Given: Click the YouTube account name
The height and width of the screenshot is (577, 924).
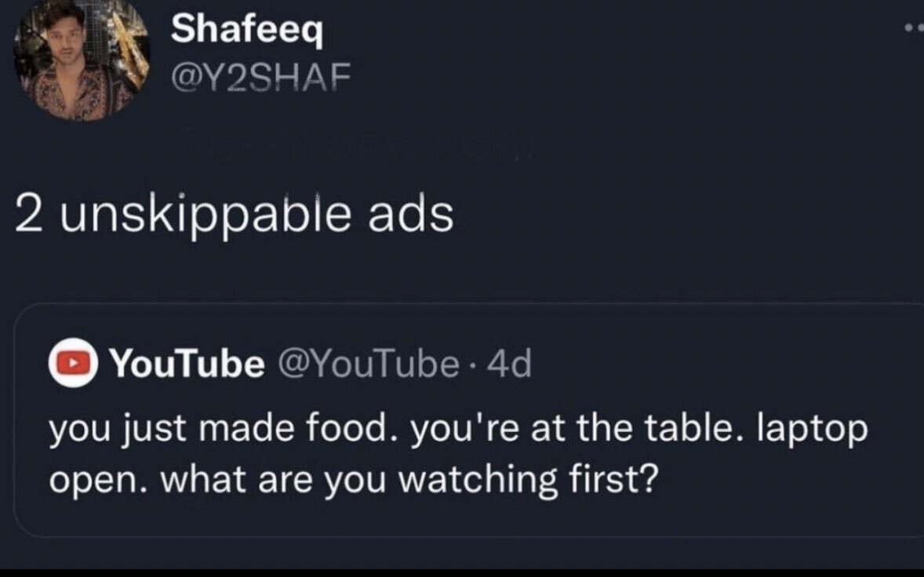Looking at the screenshot, I should pyautogui.click(x=187, y=364).
